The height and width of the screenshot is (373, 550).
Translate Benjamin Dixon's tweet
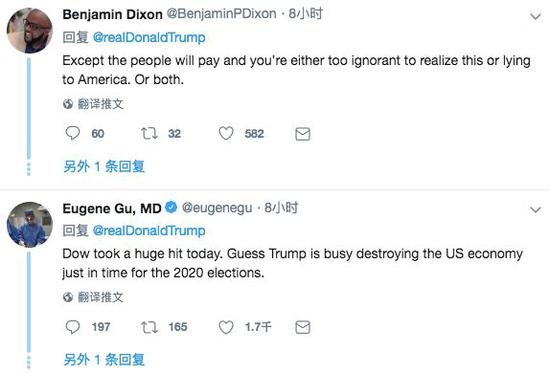point(93,104)
